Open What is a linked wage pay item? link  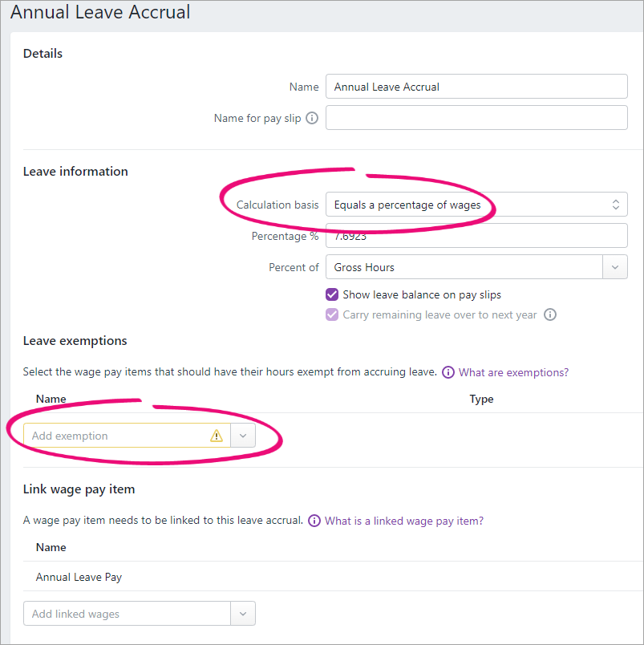(404, 521)
